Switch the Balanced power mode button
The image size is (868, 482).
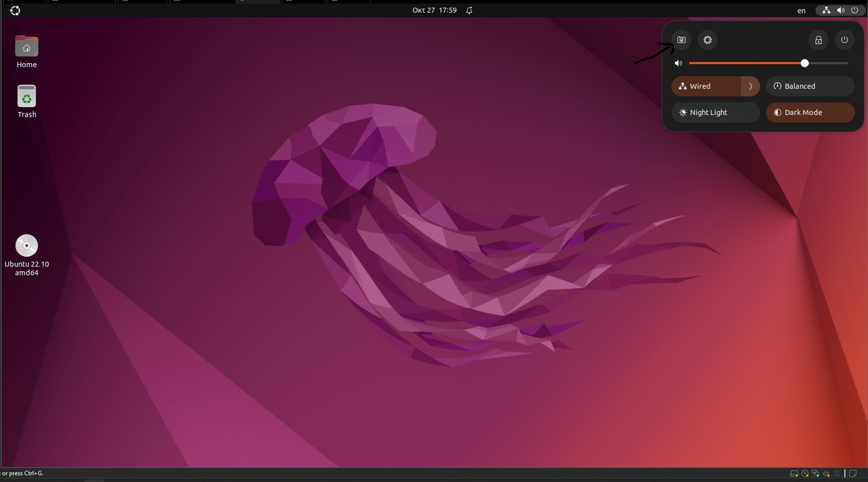click(x=810, y=86)
